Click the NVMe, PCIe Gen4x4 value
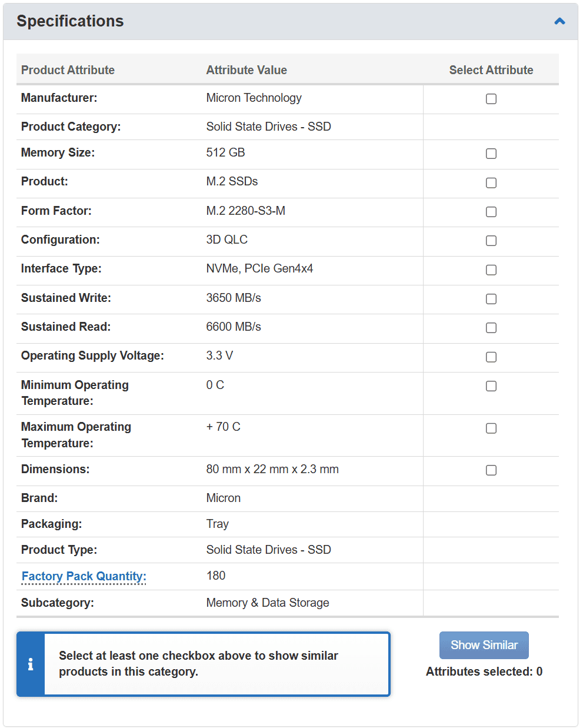The width and height of the screenshot is (583, 728). 259,268
